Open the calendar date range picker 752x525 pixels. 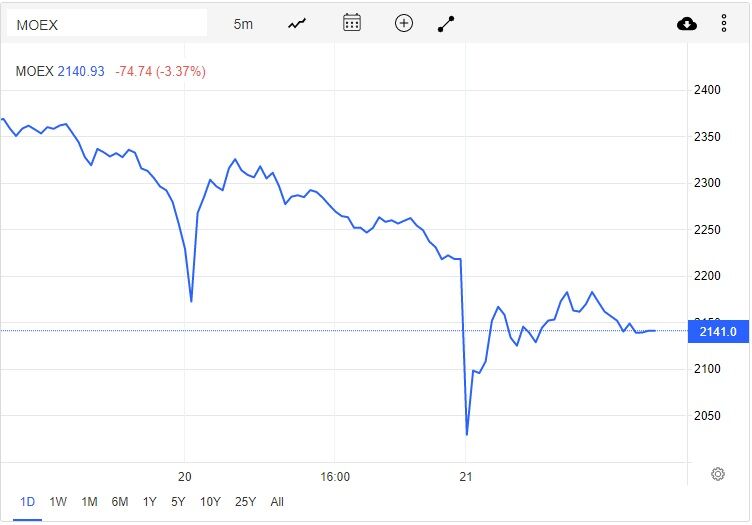click(351, 23)
